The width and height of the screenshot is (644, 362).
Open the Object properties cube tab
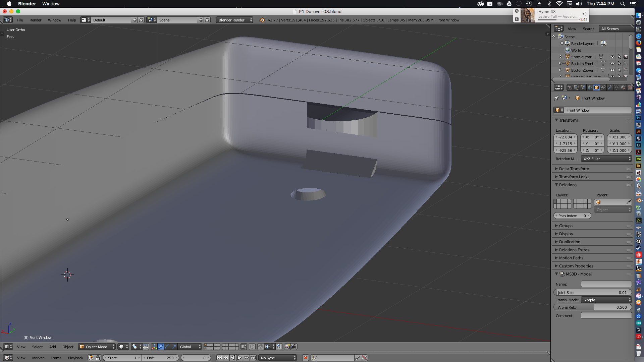click(596, 87)
